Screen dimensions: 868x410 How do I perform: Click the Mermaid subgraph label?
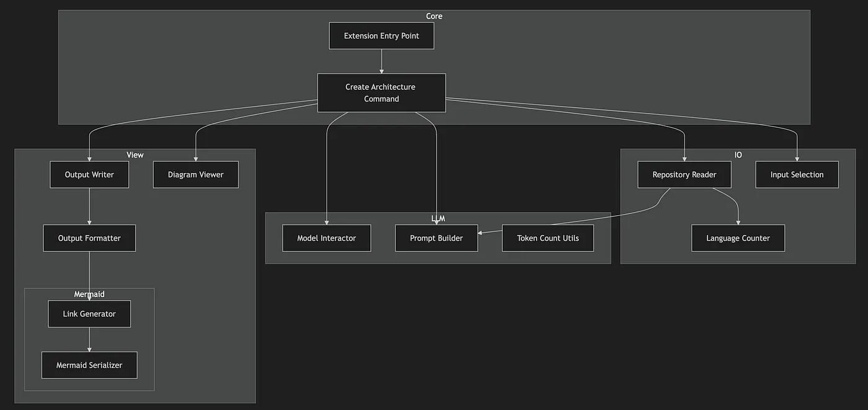[89, 294]
